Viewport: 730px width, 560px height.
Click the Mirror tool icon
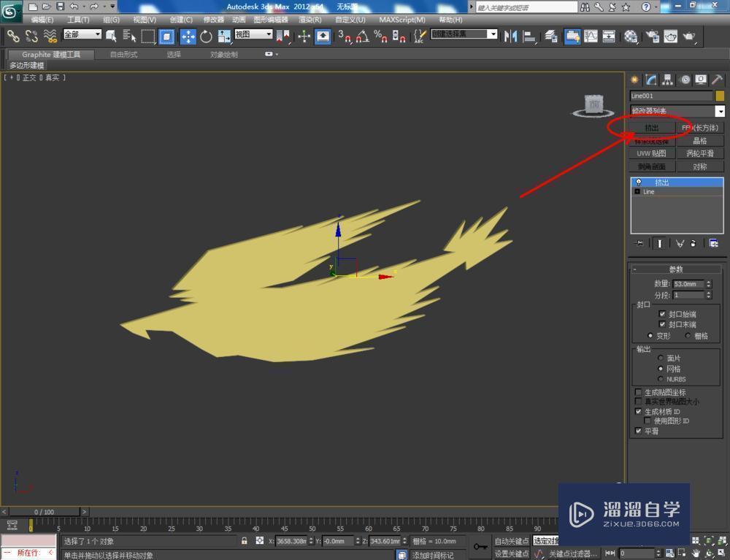[511, 37]
